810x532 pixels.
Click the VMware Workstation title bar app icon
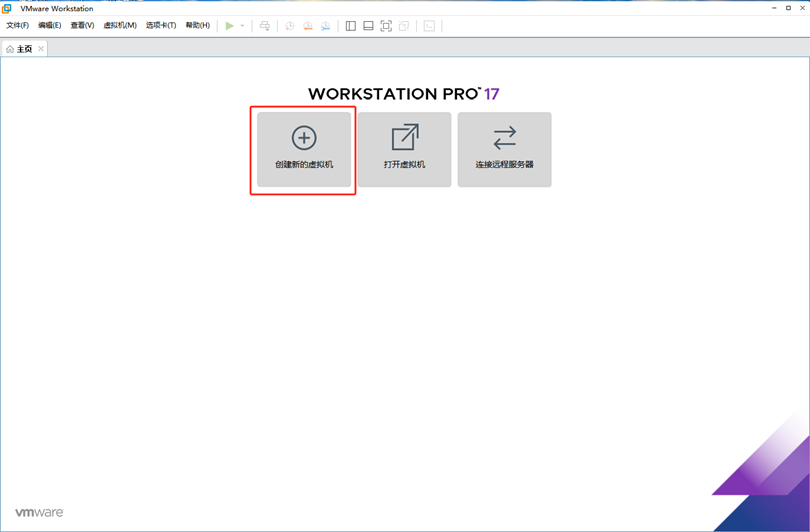coord(7,8)
